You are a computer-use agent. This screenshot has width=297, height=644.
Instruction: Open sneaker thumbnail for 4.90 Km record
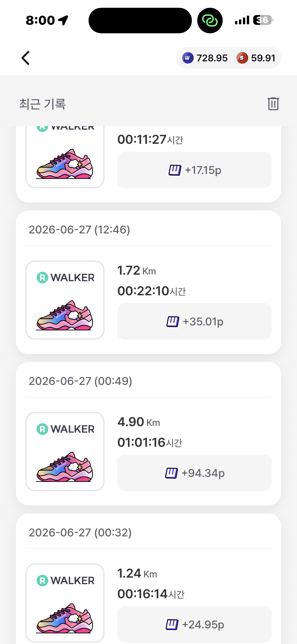[x=65, y=452]
